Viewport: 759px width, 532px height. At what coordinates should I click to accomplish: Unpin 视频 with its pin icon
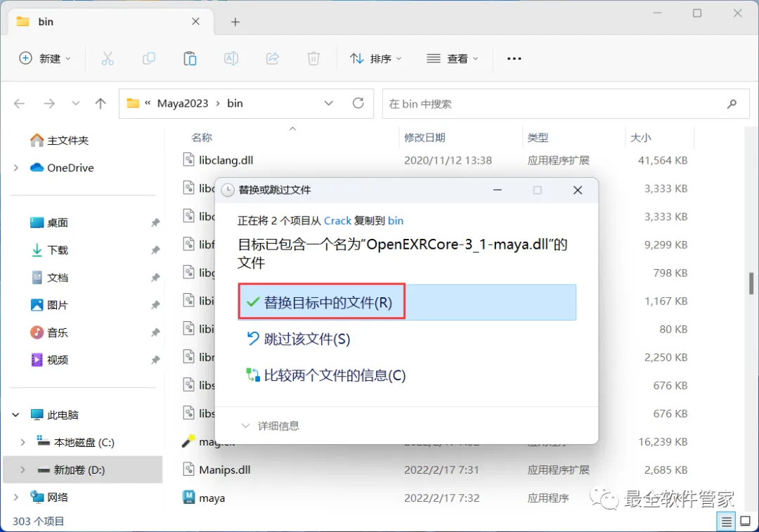(x=155, y=360)
